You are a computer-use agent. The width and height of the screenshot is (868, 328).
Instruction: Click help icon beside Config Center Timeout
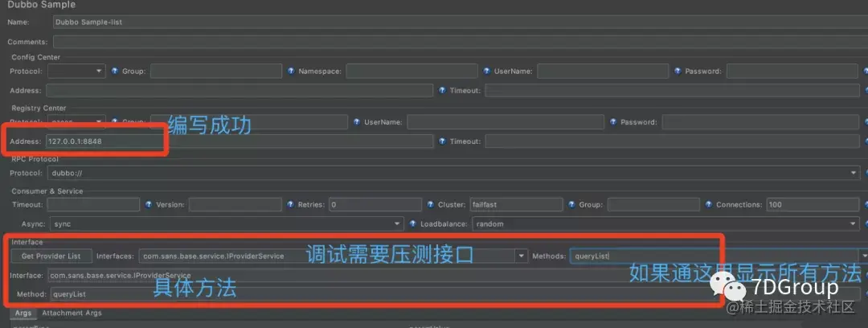442,90
